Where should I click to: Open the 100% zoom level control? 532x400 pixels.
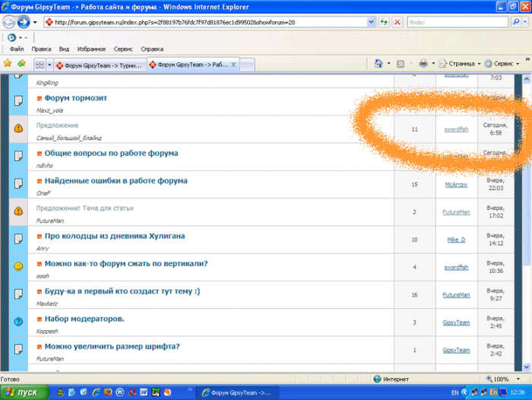502,379
